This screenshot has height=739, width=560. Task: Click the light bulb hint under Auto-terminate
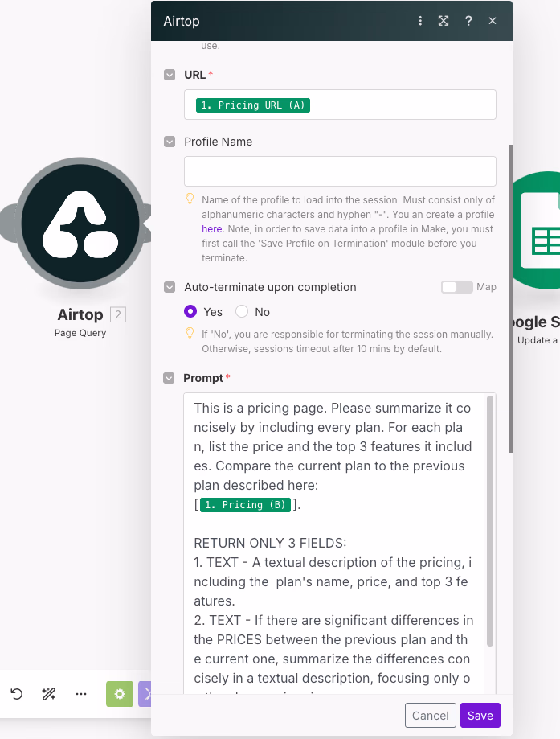click(190, 333)
